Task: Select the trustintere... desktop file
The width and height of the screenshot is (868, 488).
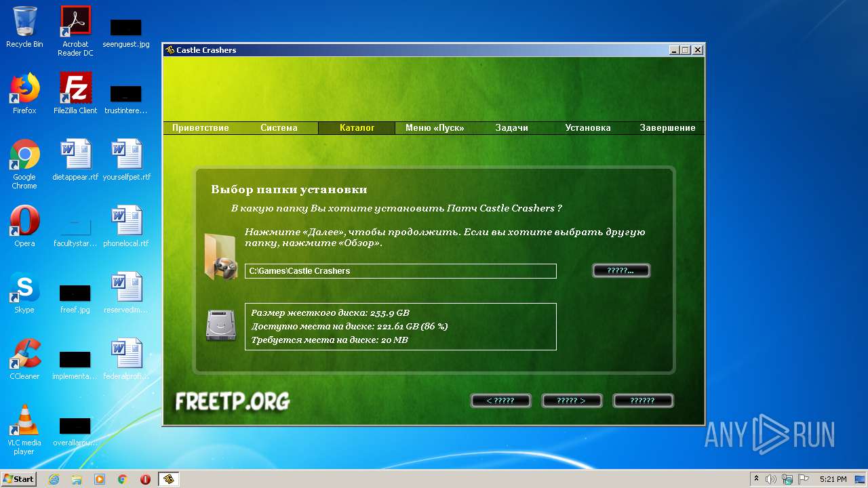Action: tap(126, 98)
